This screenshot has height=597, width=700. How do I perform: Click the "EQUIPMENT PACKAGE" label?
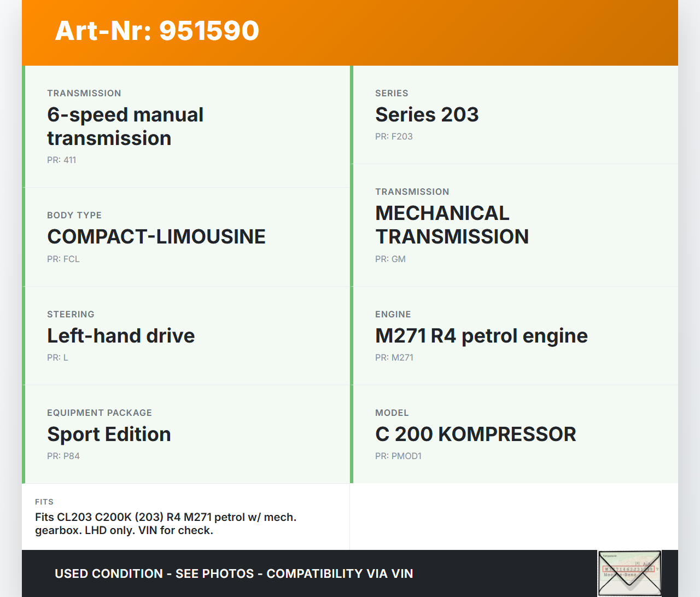(x=100, y=413)
